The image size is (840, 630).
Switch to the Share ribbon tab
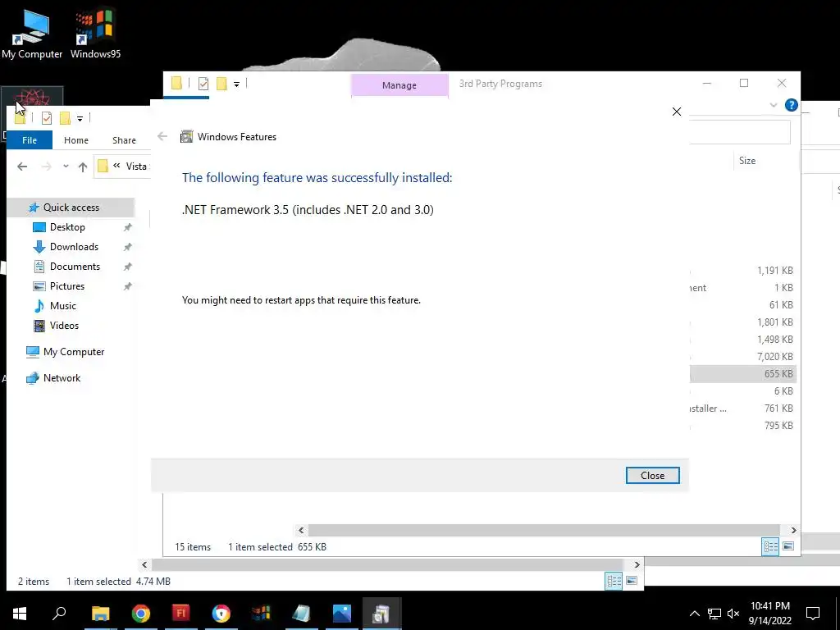pyautogui.click(x=124, y=140)
